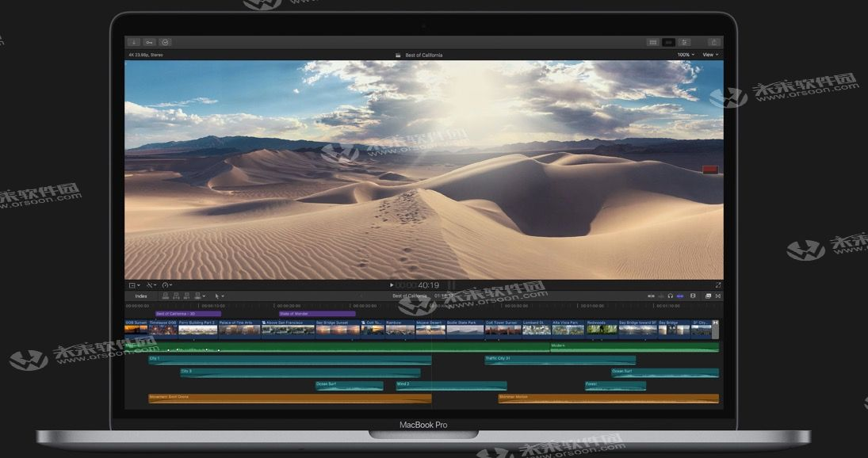Image resolution: width=868 pixels, height=458 pixels.
Task: Insert clip into storyline button
Action: (176, 296)
